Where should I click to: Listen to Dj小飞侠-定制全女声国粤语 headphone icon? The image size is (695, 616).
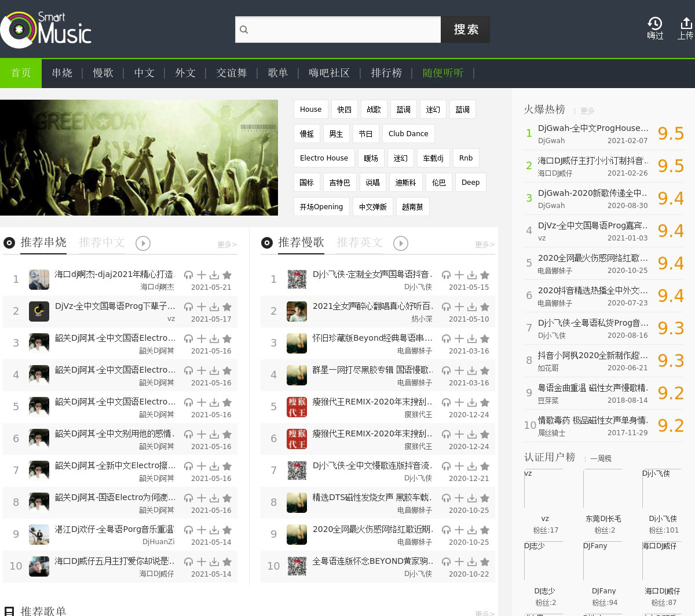point(446,275)
